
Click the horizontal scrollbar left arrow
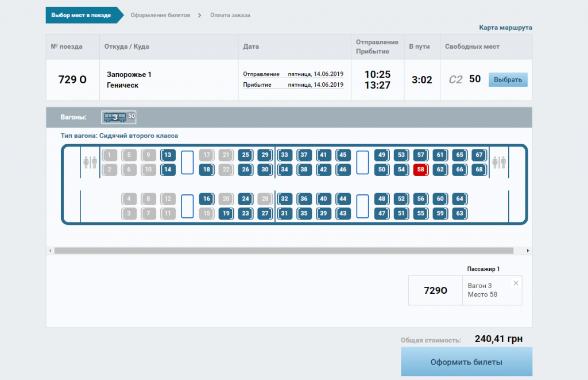pos(50,251)
